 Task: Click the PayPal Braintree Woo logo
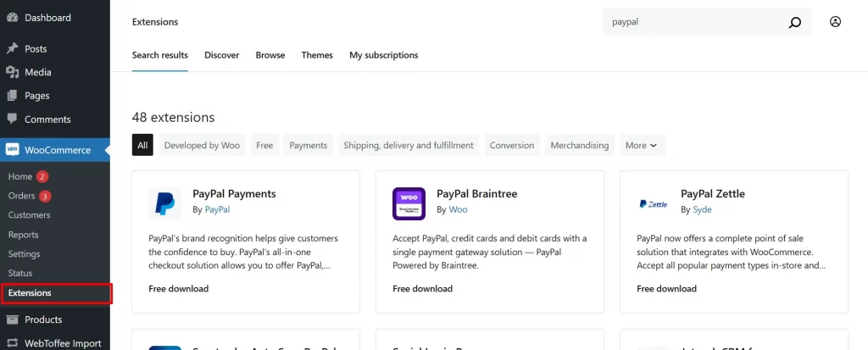(409, 203)
